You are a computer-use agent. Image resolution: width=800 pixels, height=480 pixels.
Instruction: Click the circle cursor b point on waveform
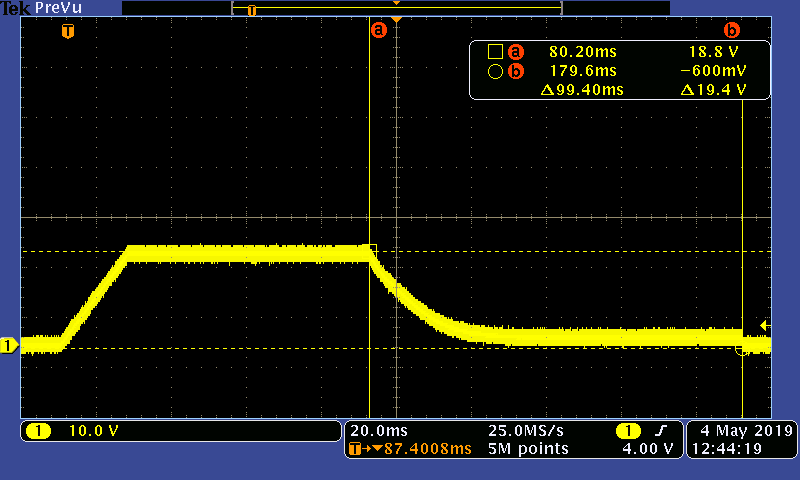(x=742, y=349)
